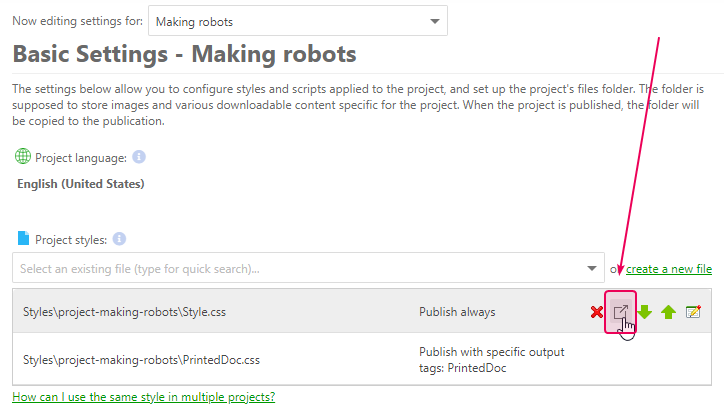
Task: Select the Styles\project-making-robots\Style.css row
Action: pyautogui.click(x=362, y=311)
